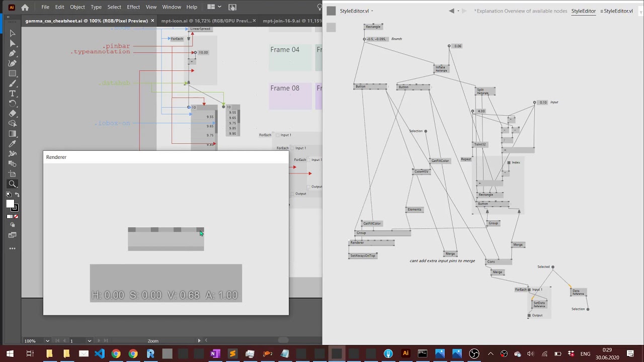Click the Frame 08 artboard box

pyautogui.click(x=290, y=96)
